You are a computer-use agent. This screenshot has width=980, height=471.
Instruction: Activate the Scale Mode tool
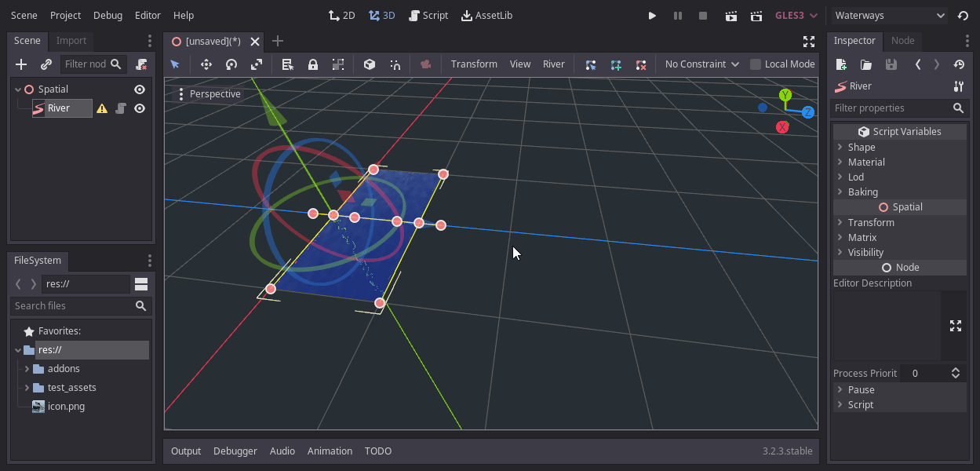tap(257, 64)
